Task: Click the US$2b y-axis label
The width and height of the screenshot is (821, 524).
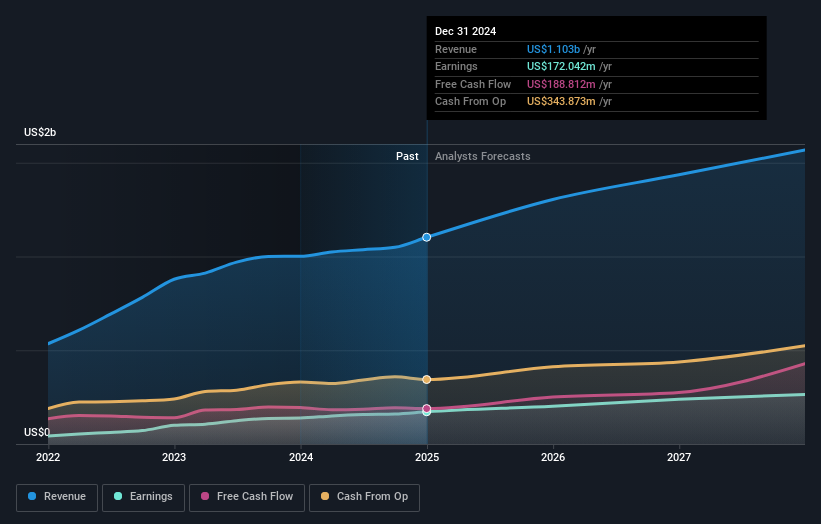Action: pos(40,132)
